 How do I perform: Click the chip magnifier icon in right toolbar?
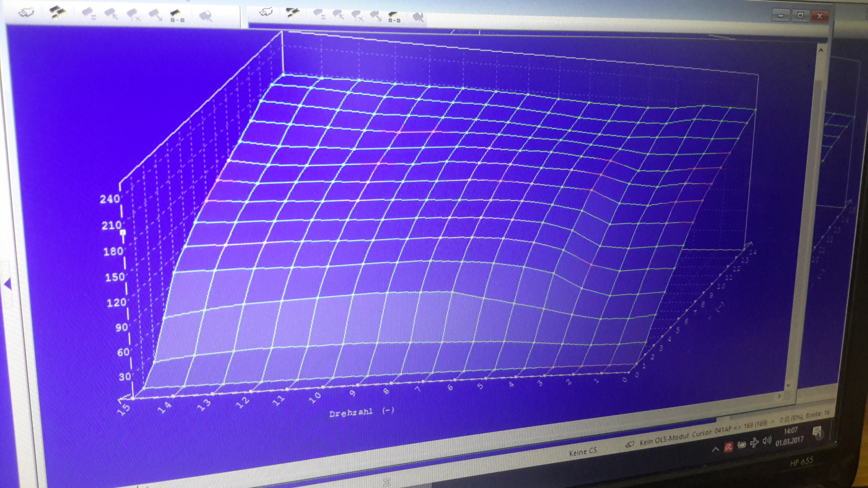click(418, 17)
